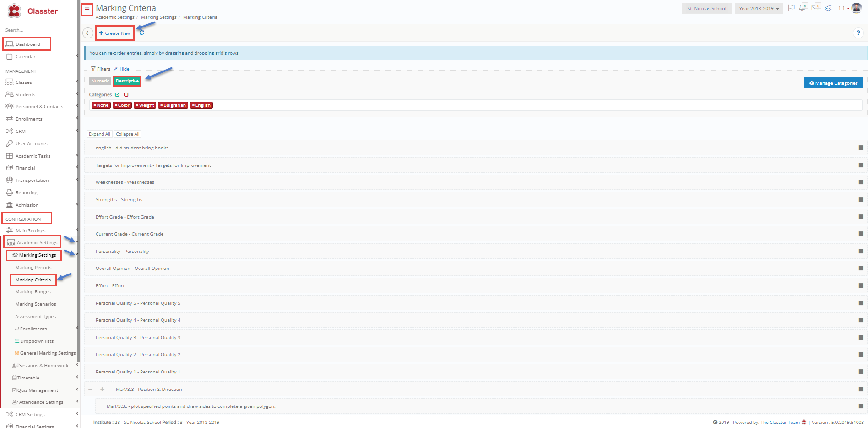Expand Students menu in sidebar
The width and height of the screenshot is (868, 428).
pyautogui.click(x=25, y=94)
